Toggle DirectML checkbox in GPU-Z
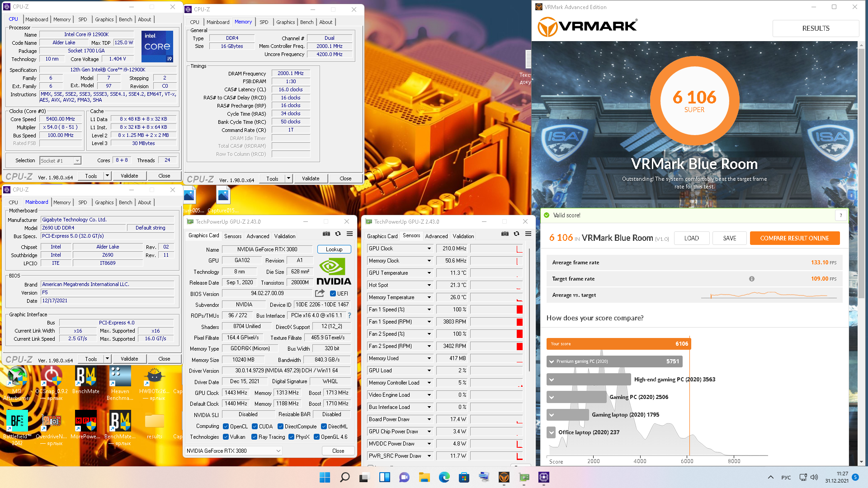Screen dimensions: 868x488 pyautogui.click(x=324, y=427)
